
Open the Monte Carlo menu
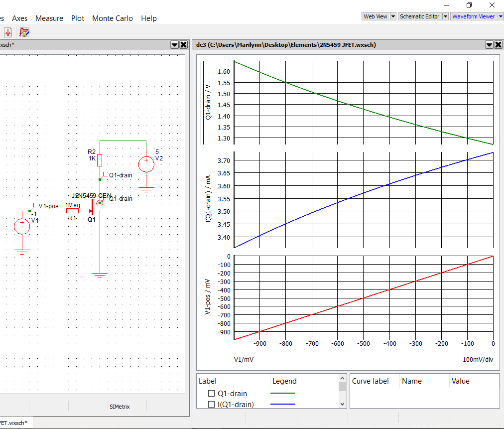coord(113,18)
